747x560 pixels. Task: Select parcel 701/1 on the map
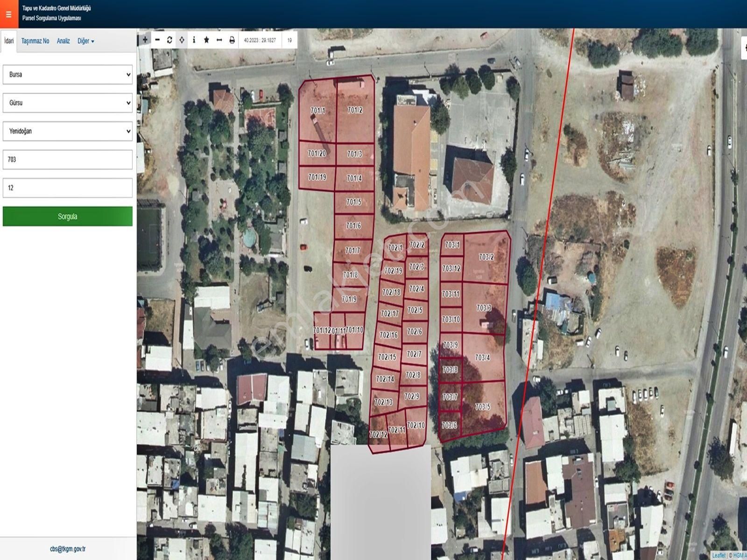(x=317, y=111)
